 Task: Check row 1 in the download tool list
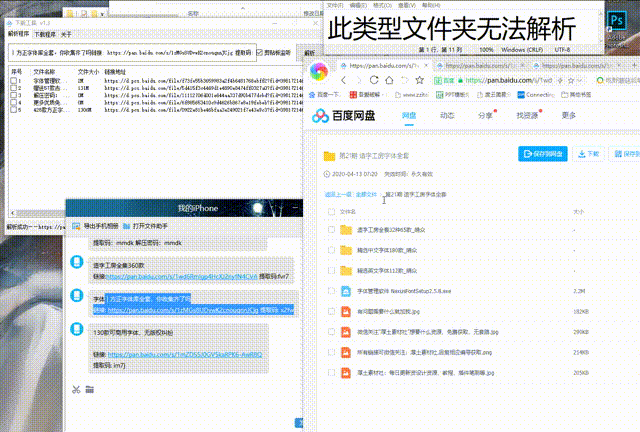coord(13,81)
